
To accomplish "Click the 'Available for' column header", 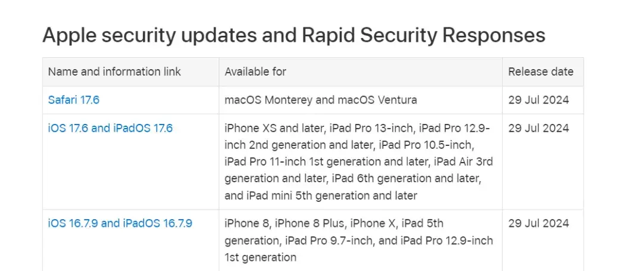I will [x=255, y=71].
